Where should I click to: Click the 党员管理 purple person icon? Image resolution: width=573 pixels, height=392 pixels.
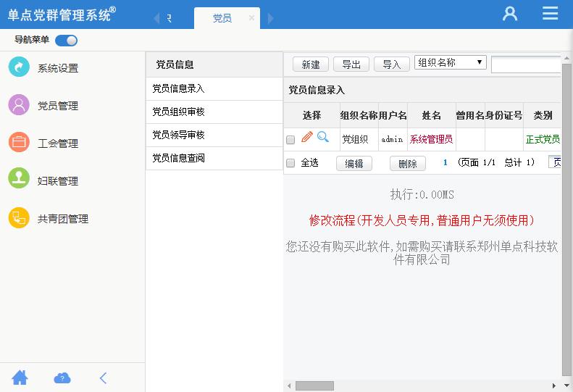19,105
